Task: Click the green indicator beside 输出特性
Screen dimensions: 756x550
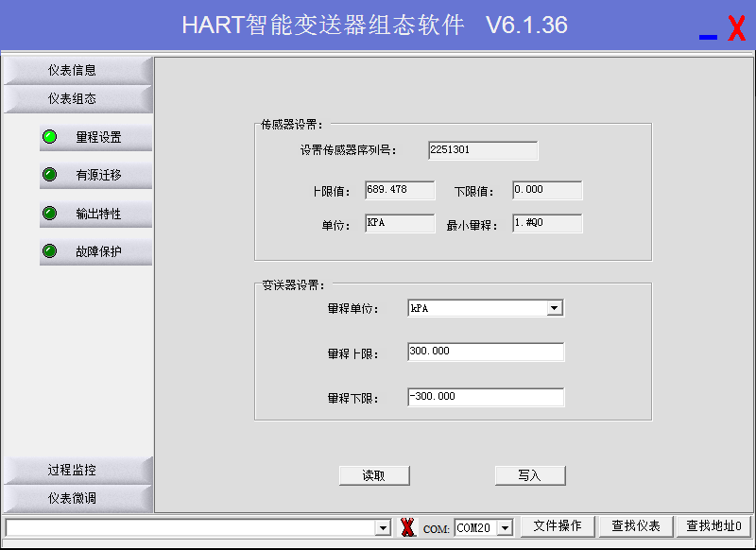Action: [50, 214]
